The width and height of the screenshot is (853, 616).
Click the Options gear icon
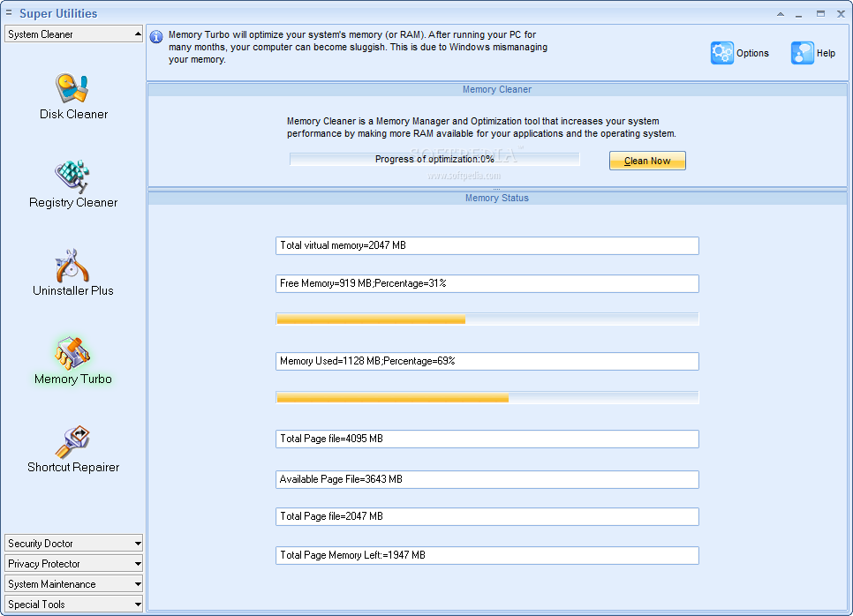click(x=722, y=53)
